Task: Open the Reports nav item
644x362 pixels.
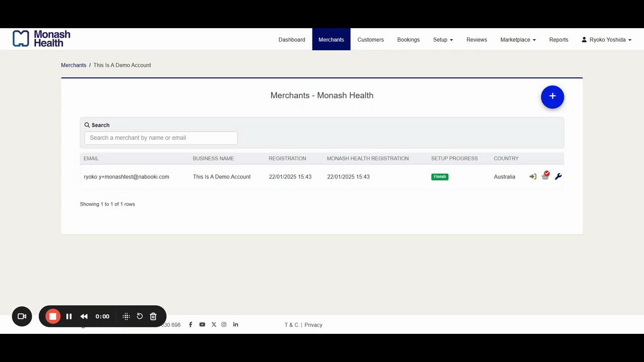Action: pyautogui.click(x=558, y=39)
